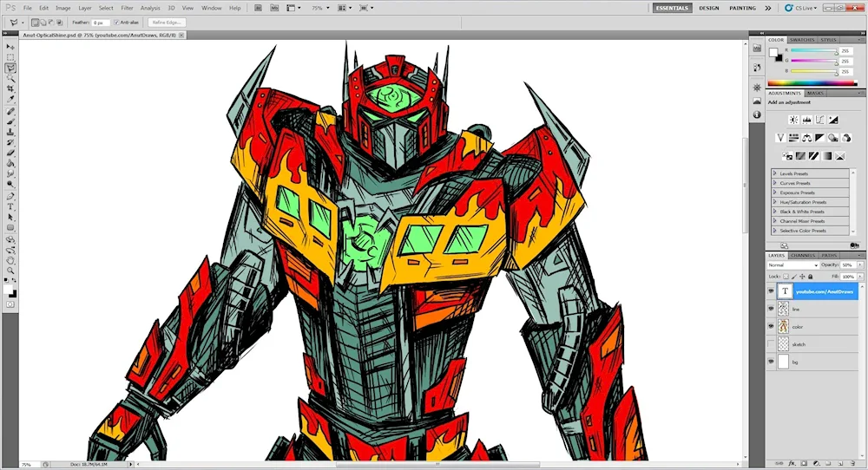
Task: Toggle lock image pixels
Action: tap(794, 277)
